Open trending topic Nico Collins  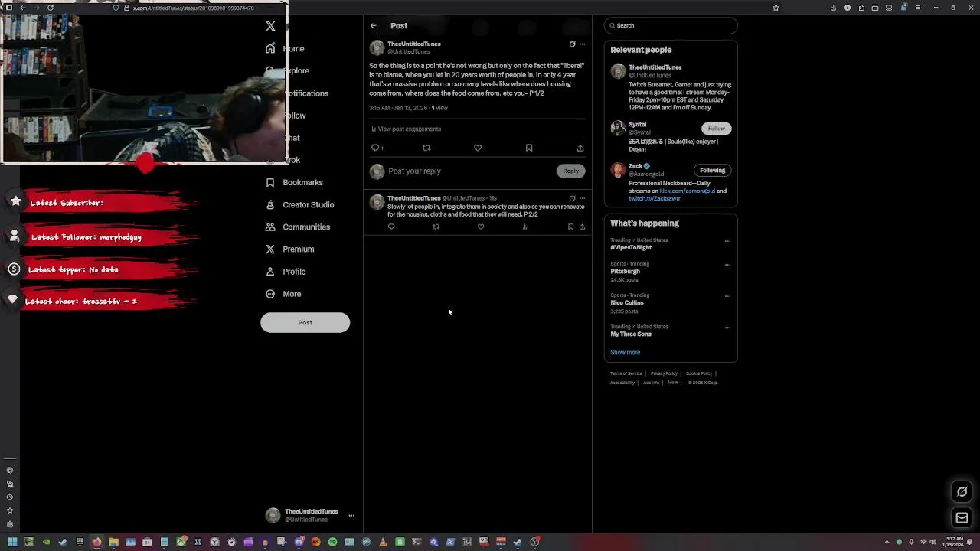click(627, 302)
